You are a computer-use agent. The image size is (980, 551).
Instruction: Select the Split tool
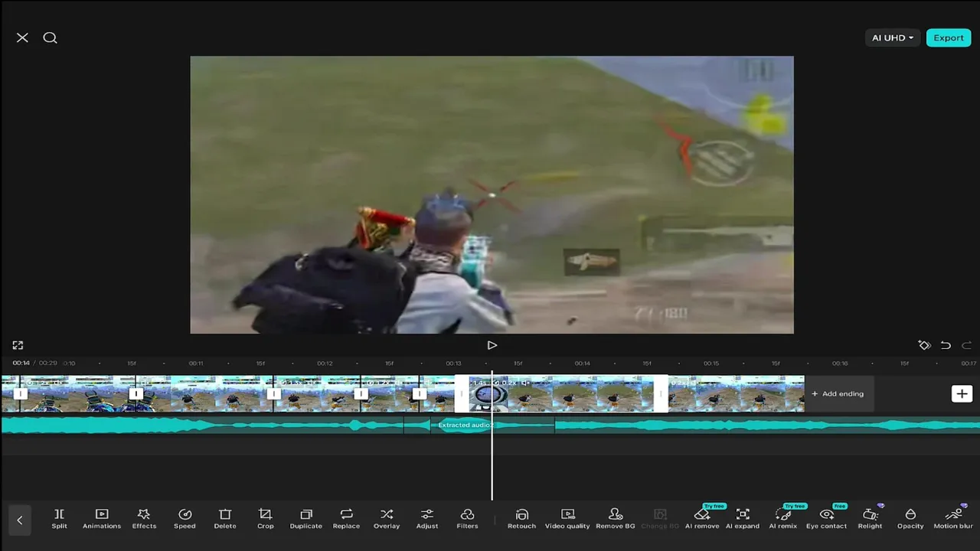pos(59,518)
